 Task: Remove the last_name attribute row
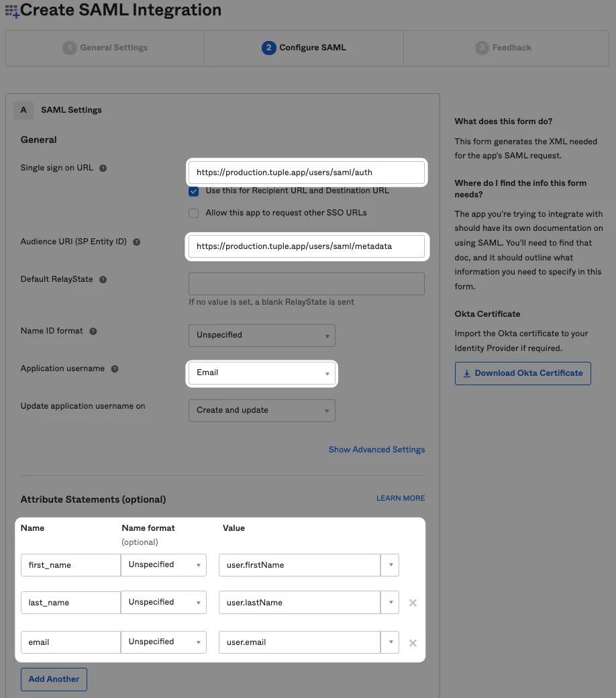pyautogui.click(x=412, y=602)
